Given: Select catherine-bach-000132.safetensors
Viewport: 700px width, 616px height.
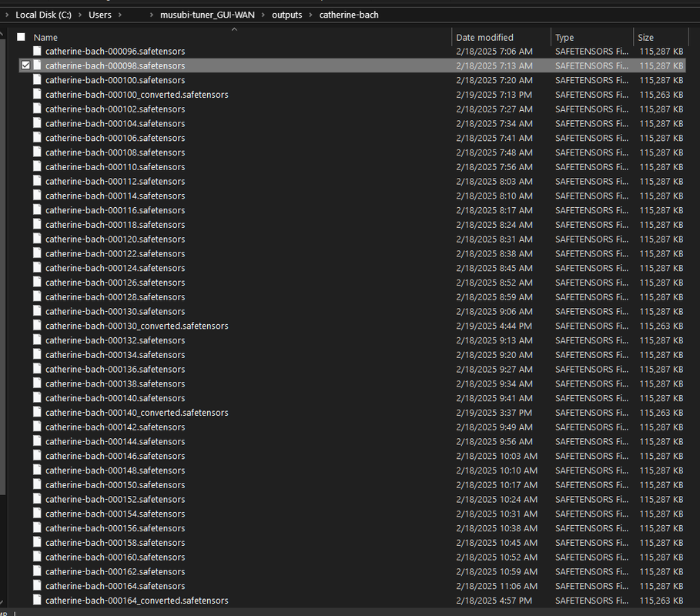Looking at the screenshot, I should pos(115,340).
